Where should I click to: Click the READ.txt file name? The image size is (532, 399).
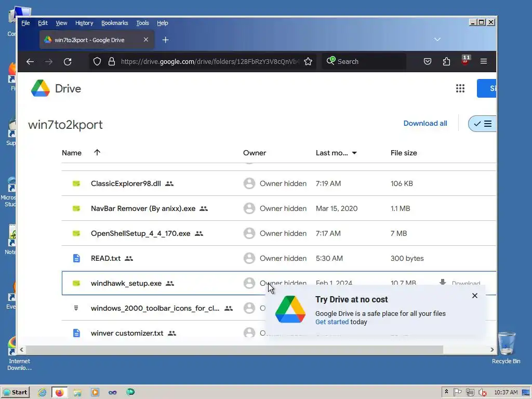click(105, 258)
